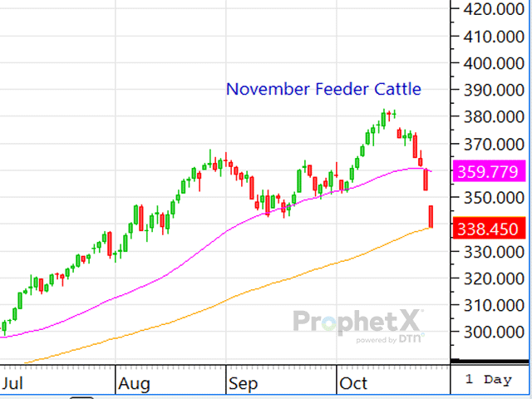Click the red 338.450 last price tag

(x=488, y=229)
